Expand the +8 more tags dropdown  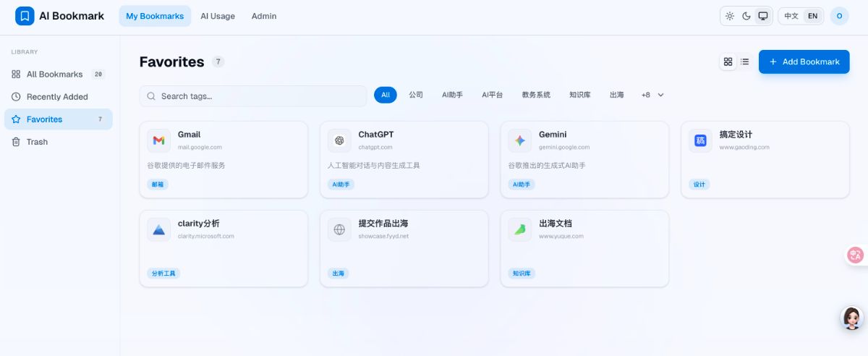[x=652, y=95]
